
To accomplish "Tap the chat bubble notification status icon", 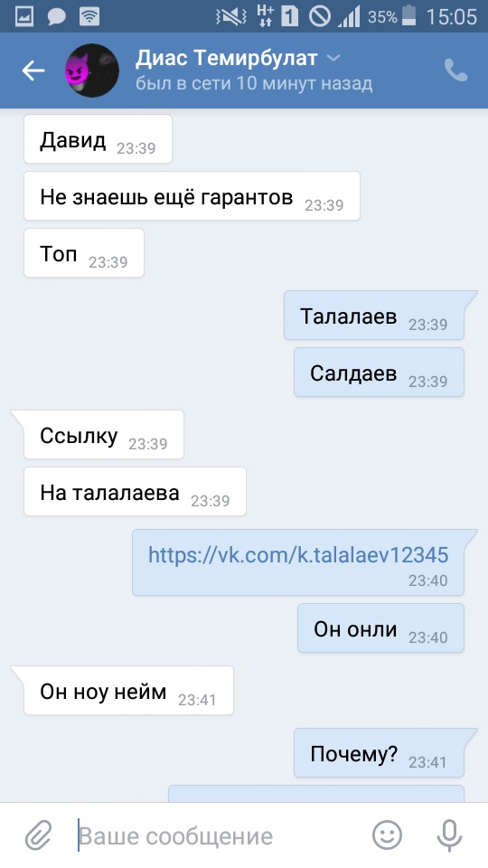I will [56, 17].
